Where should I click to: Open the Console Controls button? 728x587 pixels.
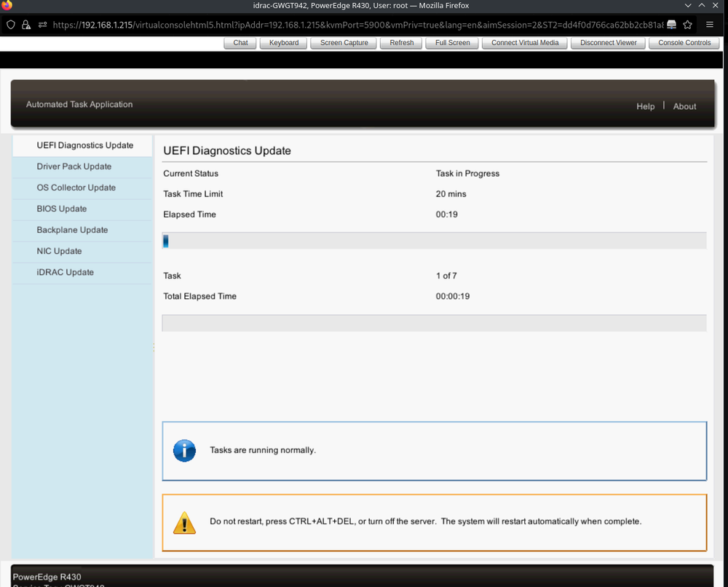coord(684,42)
